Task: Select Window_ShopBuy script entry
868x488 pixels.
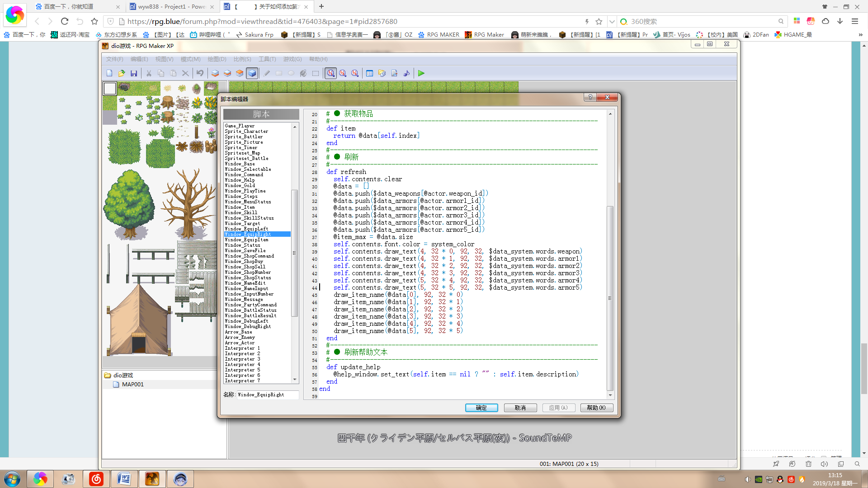Action: pyautogui.click(x=244, y=261)
